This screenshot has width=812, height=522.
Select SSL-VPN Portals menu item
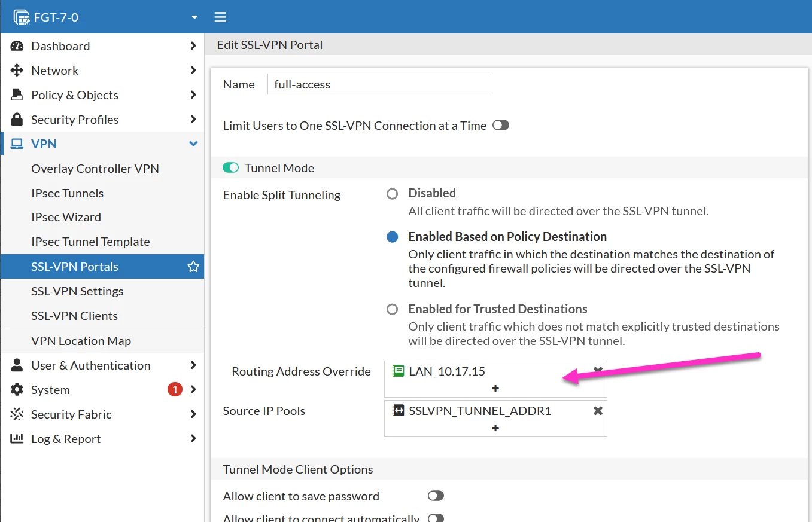pyautogui.click(x=102, y=267)
